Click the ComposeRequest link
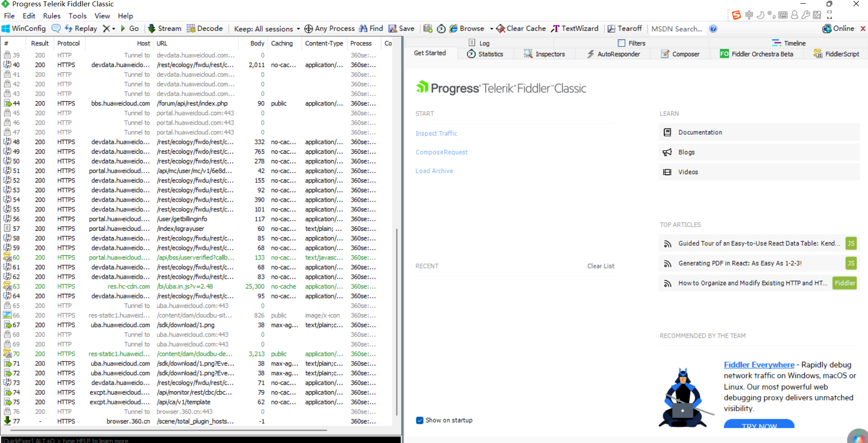Viewport: 868px width, 443px height. click(441, 152)
